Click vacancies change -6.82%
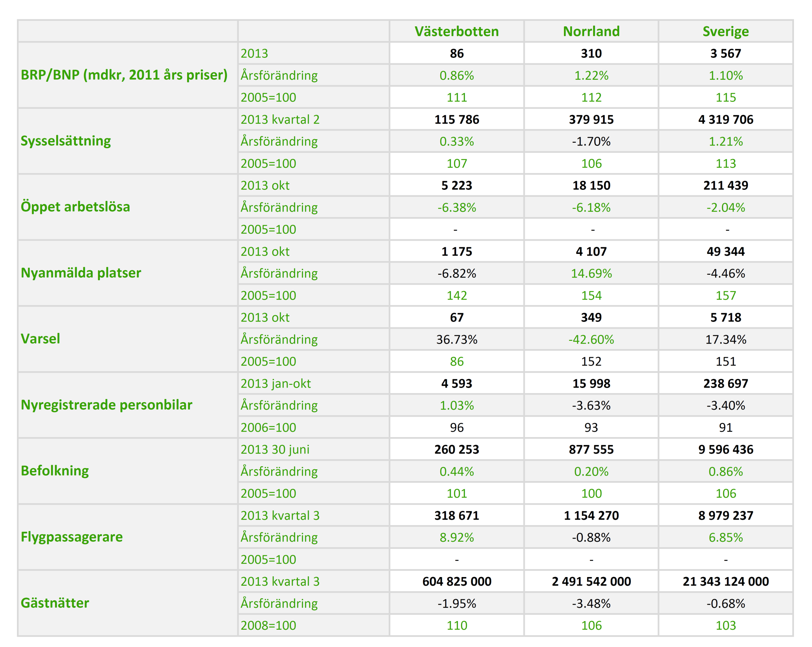This screenshot has height=647, width=812. 457,274
